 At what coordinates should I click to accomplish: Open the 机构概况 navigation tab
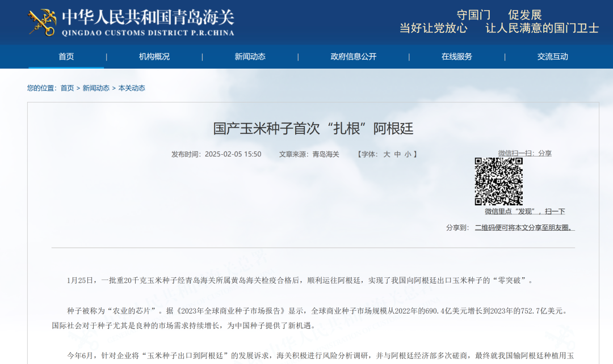click(153, 57)
